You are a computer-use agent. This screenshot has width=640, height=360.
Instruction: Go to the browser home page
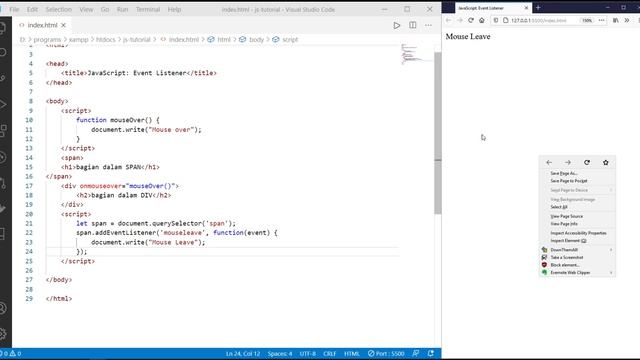[482, 20]
